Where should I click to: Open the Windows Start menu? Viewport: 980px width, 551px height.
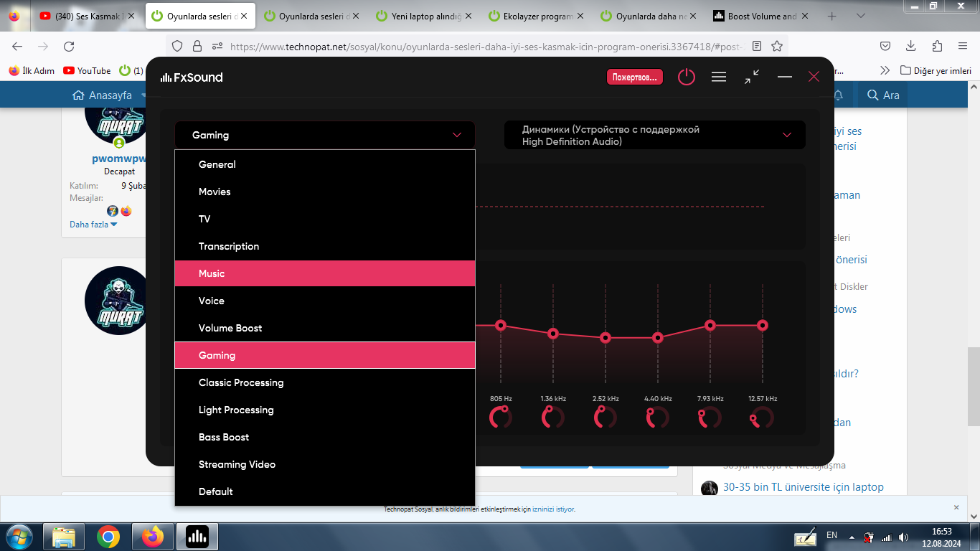19,536
